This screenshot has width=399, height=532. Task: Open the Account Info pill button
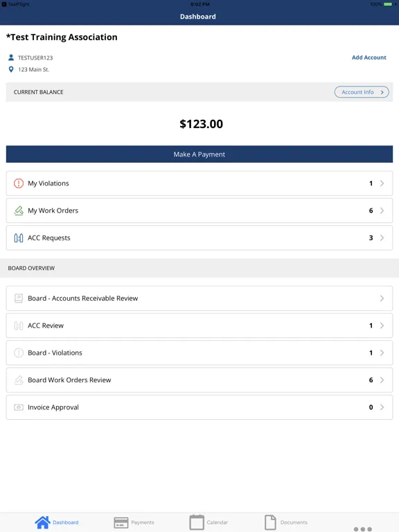coord(362,92)
